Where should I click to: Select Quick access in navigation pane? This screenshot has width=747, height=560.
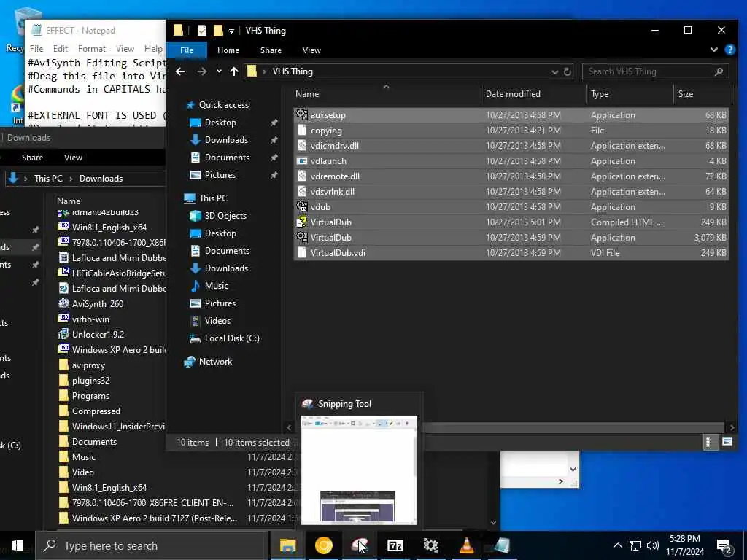(x=223, y=105)
